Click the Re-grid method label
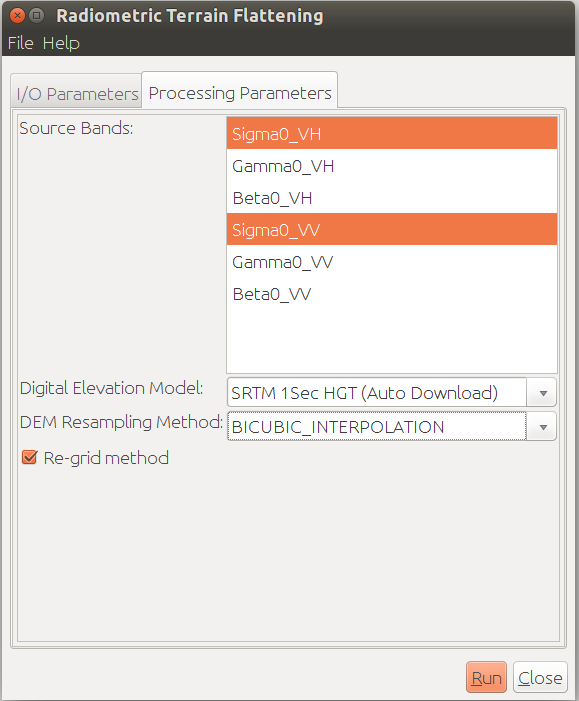Viewport: 579px width, 701px height. point(106,458)
